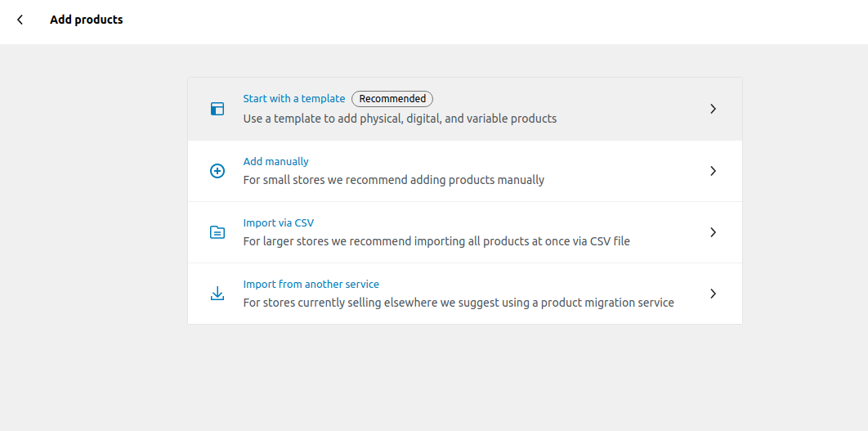Viewport: 868px width, 431px height.
Task: Select the Import via CSV link
Action: 279,222
